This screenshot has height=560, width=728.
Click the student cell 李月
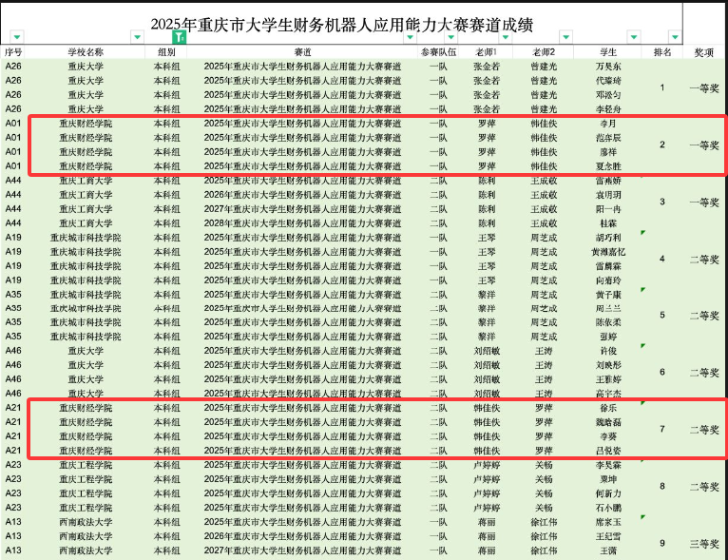point(607,124)
